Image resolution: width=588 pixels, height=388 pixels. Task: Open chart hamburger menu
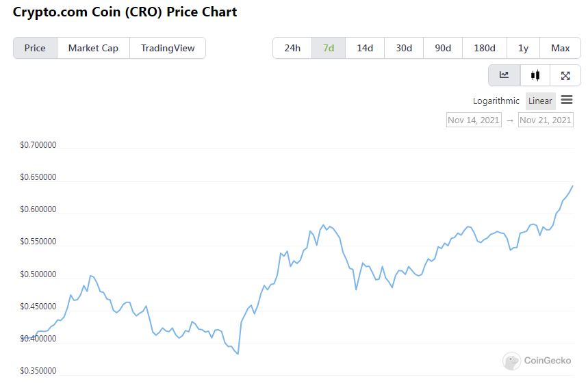[x=567, y=100]
